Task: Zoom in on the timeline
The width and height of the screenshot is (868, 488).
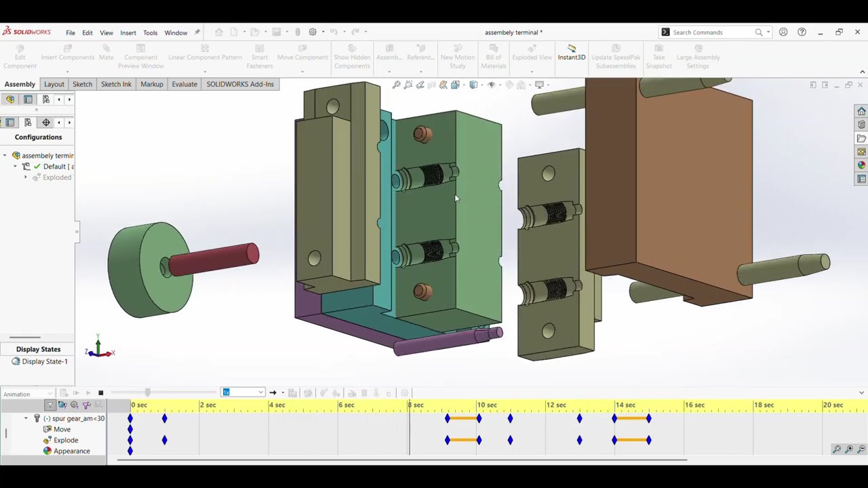Action: pos(849,449)
